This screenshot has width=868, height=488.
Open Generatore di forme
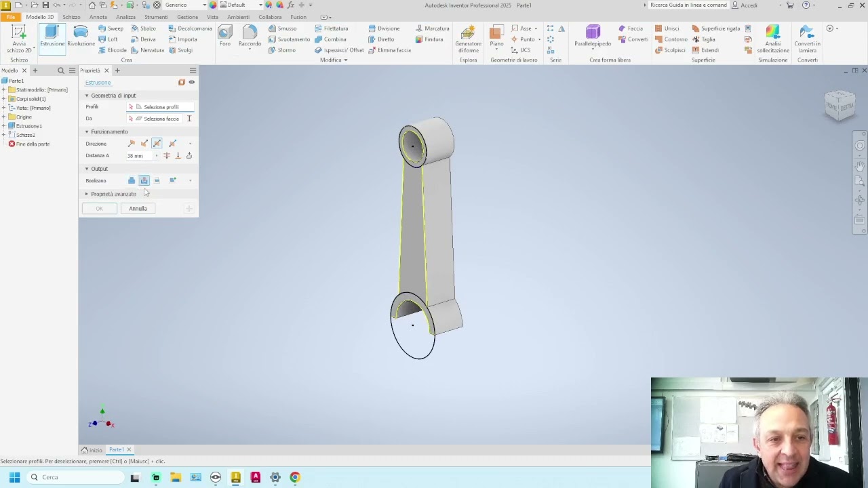pyautogui.click(x=468, y=39)
